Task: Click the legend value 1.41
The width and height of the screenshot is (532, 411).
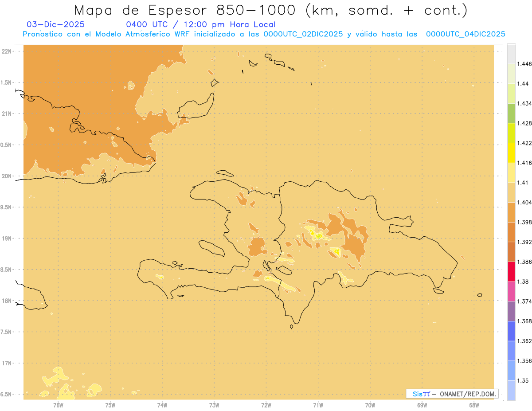Action: (523, 182)
